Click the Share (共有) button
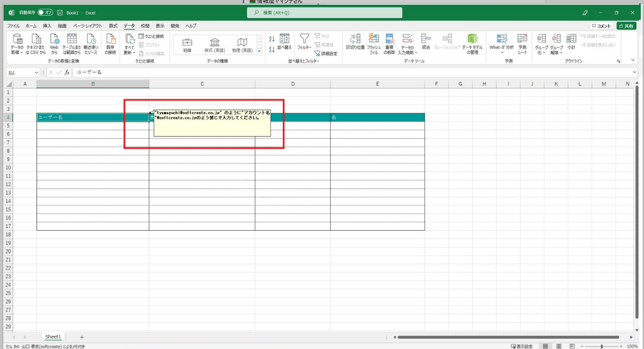Screen dimensions: 644x349 pos(626,26)
